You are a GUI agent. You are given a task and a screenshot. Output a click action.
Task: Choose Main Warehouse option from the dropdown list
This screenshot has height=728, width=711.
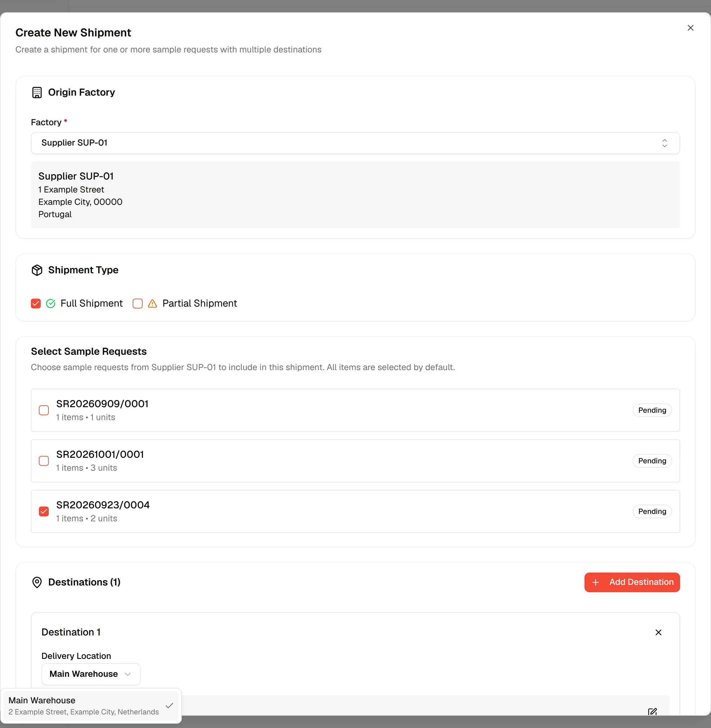(91, 705)
